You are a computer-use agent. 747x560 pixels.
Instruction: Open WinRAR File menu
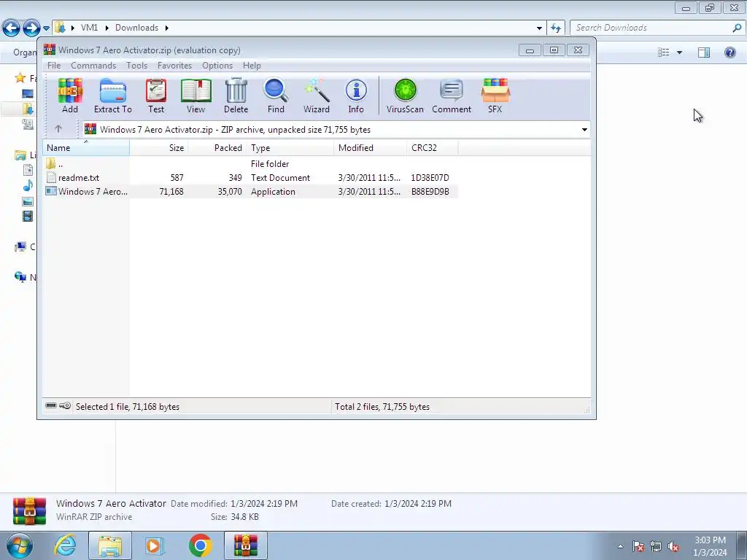(x=54, y=65)
